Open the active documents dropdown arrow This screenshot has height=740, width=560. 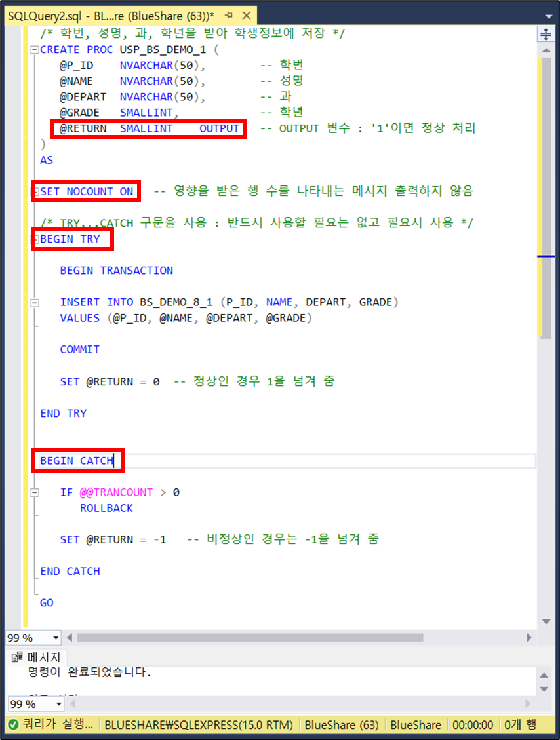click(548, 16)
